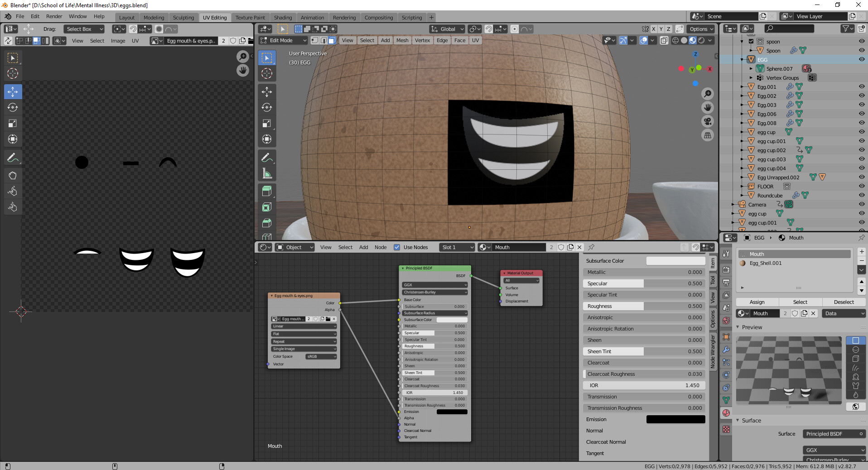This screenshot has width=868, height=470.
Task: Switch to the Shading workspace tab
Action: [283, 17]
